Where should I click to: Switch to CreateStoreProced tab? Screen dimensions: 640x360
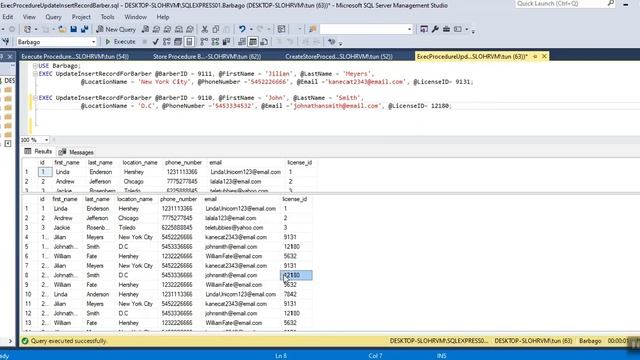click(x=339, y=57)
